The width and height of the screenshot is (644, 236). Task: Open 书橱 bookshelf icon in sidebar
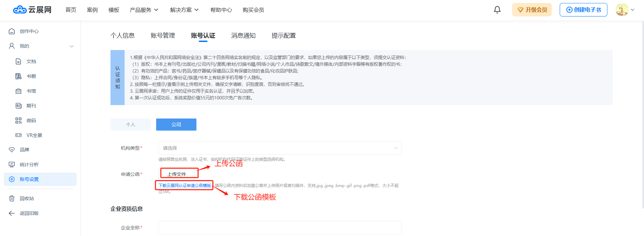[x=18, y=76]
